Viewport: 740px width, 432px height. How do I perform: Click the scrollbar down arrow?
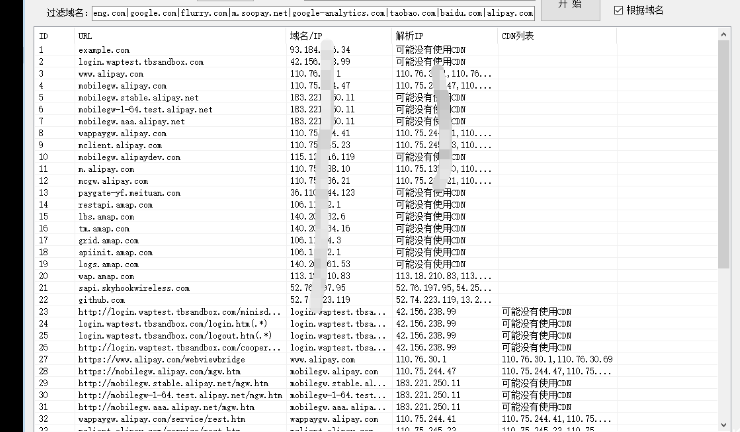tap(723, 425)
